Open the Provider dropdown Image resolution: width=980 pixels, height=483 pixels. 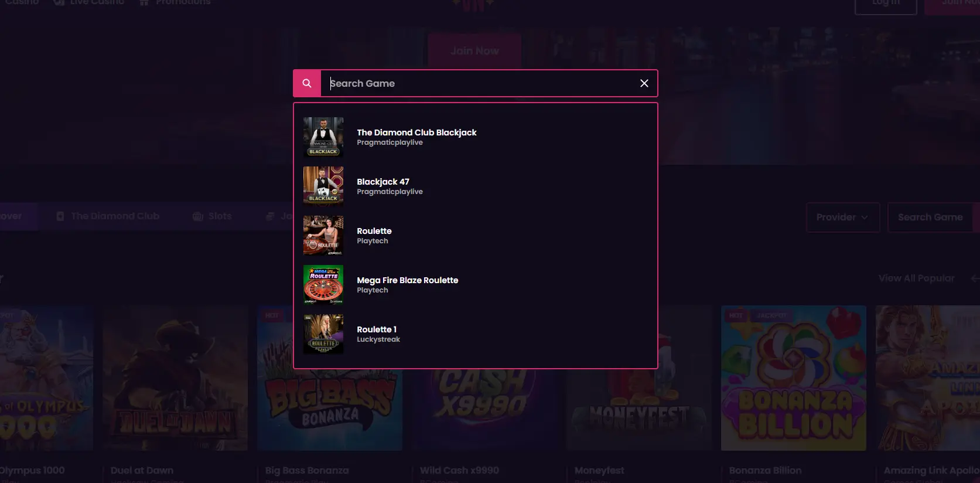[842, 217]
